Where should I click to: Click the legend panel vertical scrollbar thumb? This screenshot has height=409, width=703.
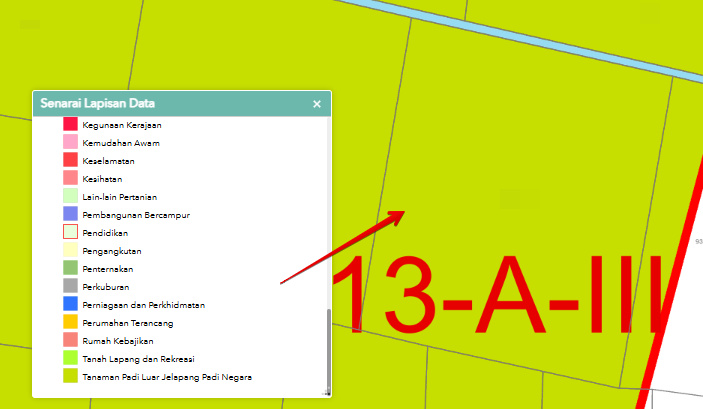click(x=326, y=350)
